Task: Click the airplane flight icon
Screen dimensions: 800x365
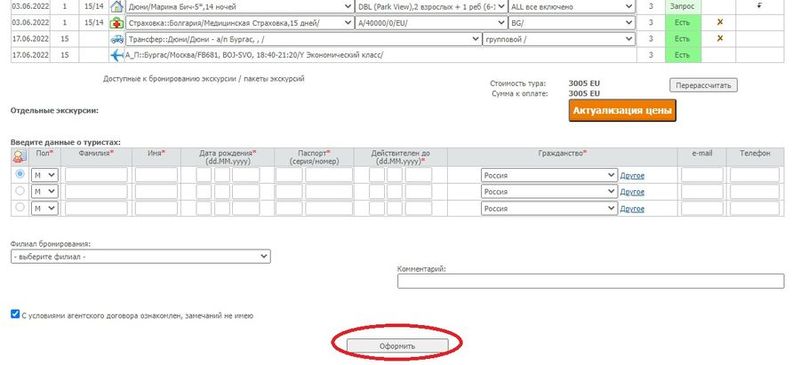Action: 117,55
